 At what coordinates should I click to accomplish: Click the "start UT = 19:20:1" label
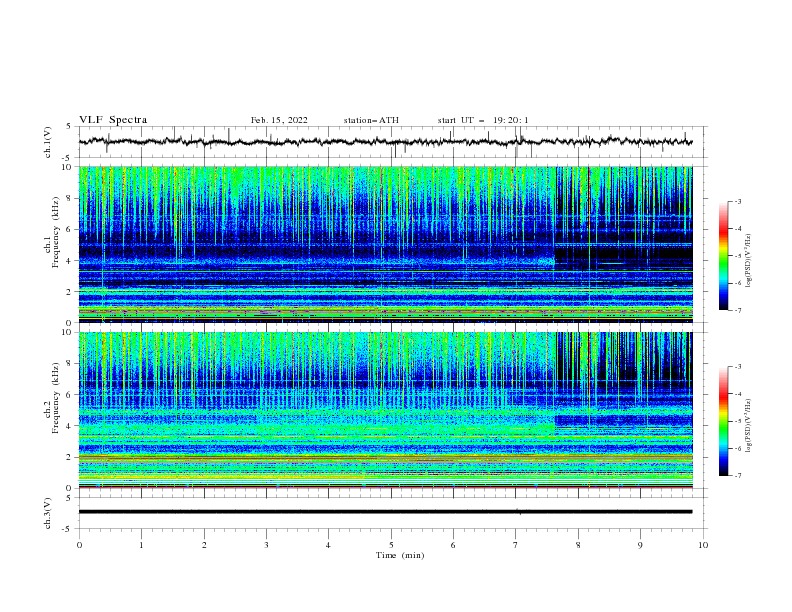483,120
